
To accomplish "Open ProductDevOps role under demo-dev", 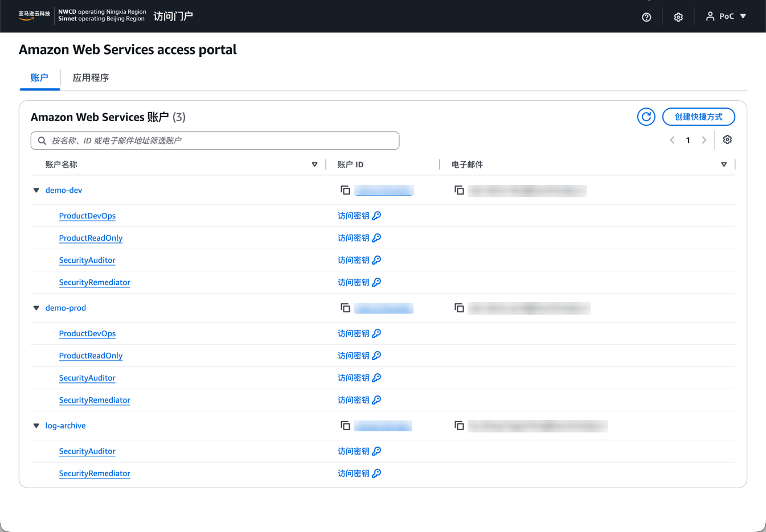I will [x=87, y=216].
